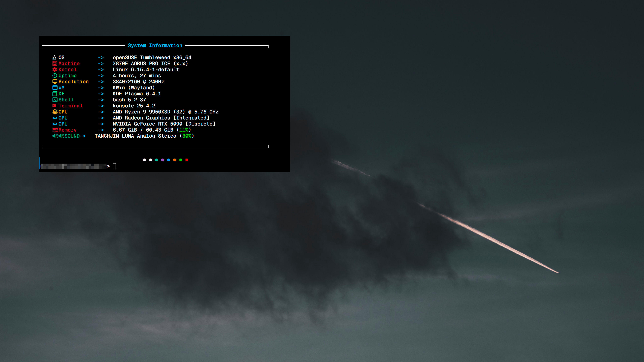Click the text X870E AORUS PRO ICE
644x362 pixels.
click(142, 64)
